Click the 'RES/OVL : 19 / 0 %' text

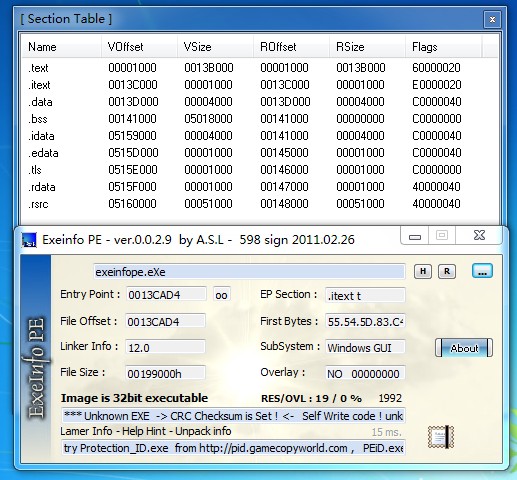click(x=312, y=398)
